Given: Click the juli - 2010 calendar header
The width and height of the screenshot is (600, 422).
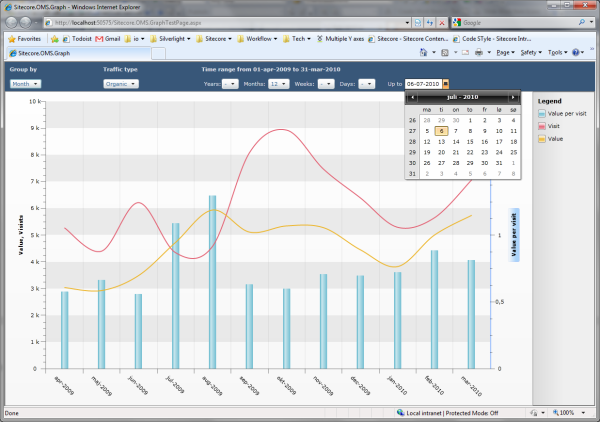Looking at the screenshot, I should 463,97.
